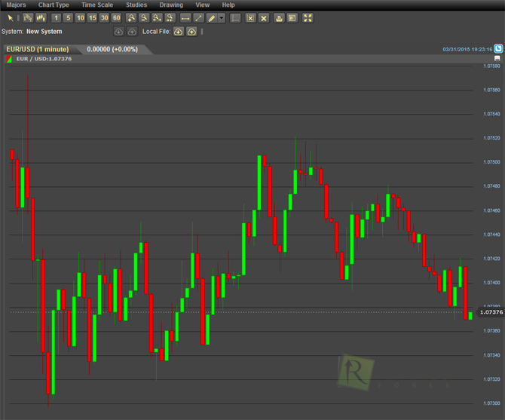The width and height of the screenshot is (505, 420).
Task: Set the timeframe to 1 minute
Action: [x=56, y=18]
